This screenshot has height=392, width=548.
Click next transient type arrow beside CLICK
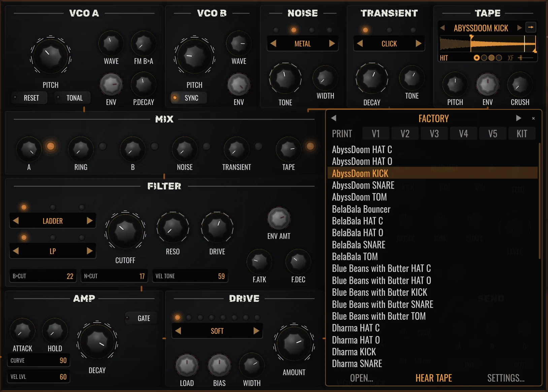tap(418, 43)
